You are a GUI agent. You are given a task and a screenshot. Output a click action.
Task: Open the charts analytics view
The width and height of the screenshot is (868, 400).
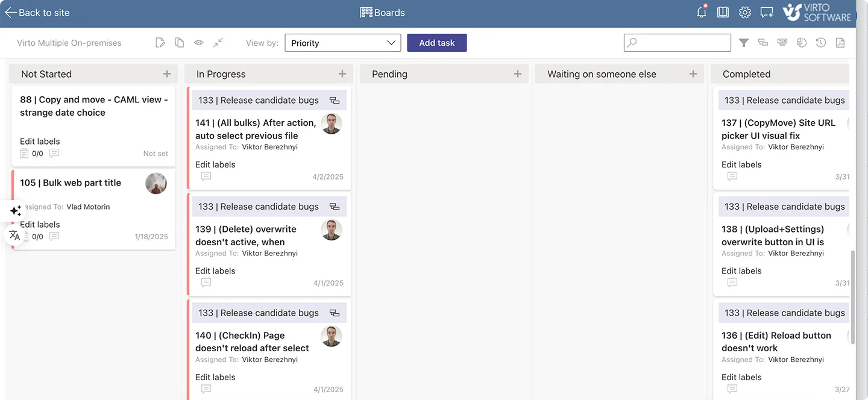tap(802, 42)
